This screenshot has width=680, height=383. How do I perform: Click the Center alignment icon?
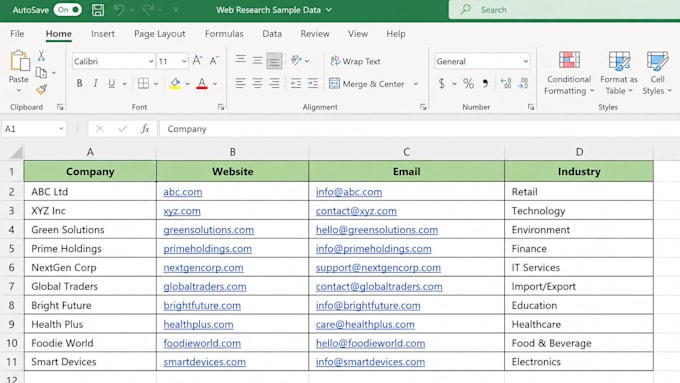coord(257,83)
